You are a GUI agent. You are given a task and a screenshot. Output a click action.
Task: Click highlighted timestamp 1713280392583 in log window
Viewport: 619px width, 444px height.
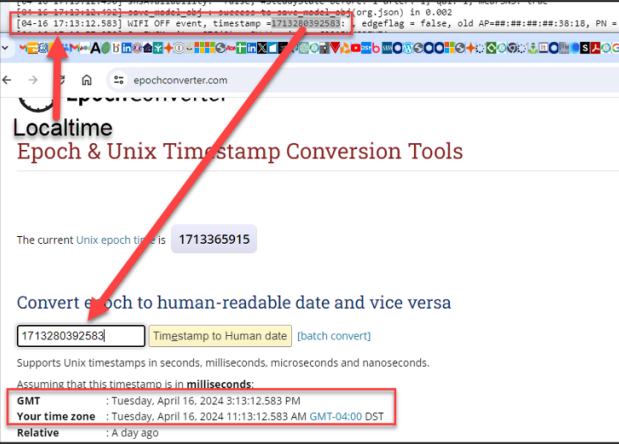(x=306, y=24)
